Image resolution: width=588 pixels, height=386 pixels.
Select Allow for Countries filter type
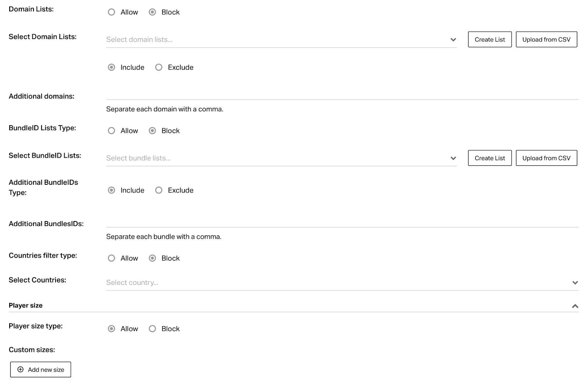pyautogui.click(x=111, y=258)
